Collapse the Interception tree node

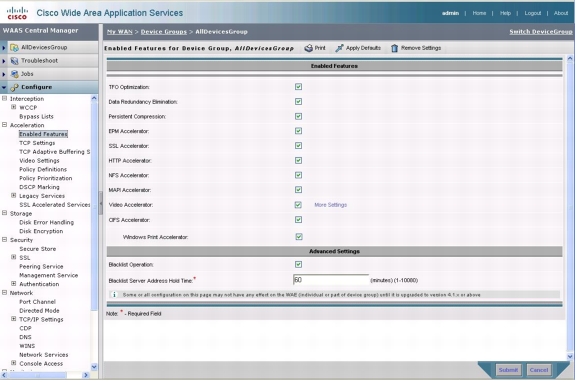pyautogui.click(x=4, y=98)
